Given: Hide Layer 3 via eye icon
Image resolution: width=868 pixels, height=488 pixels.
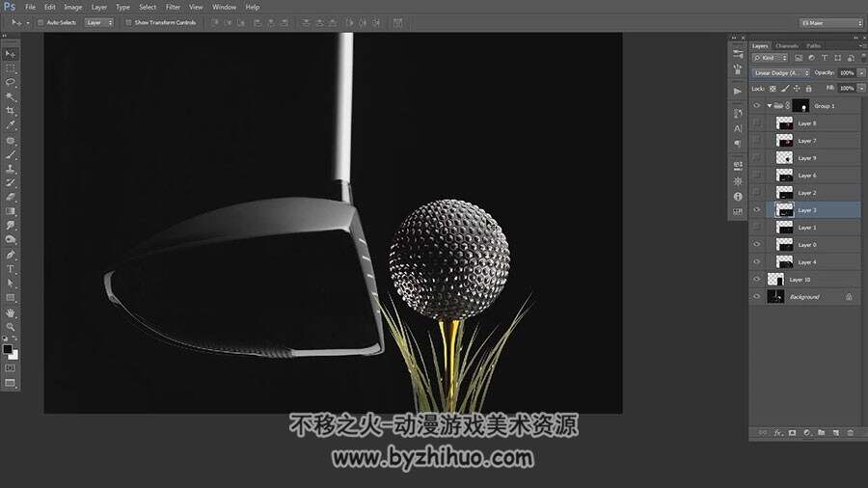Looking at the screenshot, I should coord(757,210).
